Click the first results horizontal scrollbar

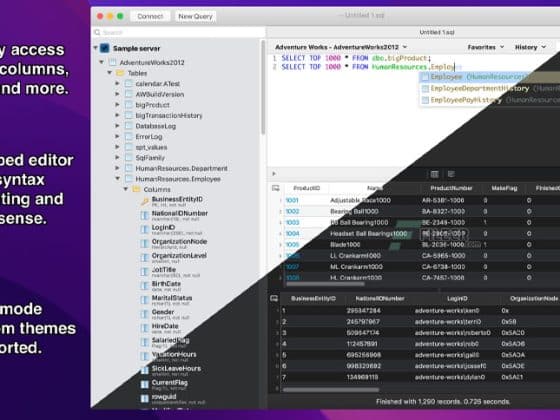point(325,284)
